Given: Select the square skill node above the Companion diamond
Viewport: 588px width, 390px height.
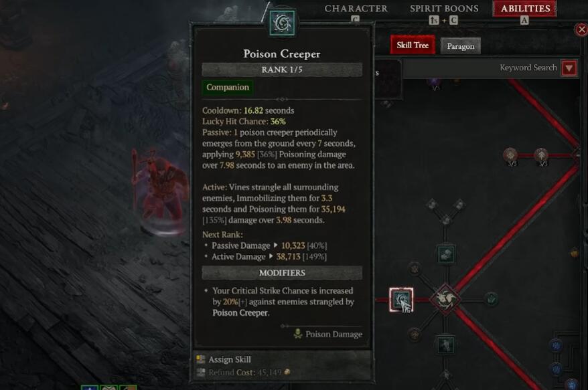Looking at the screenshot, I should [445, 255].
